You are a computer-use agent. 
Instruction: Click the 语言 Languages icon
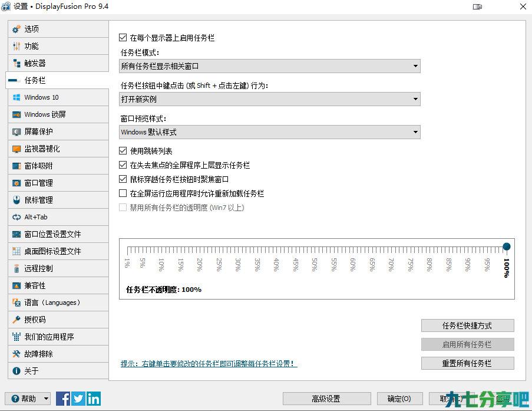pos(16,303)
